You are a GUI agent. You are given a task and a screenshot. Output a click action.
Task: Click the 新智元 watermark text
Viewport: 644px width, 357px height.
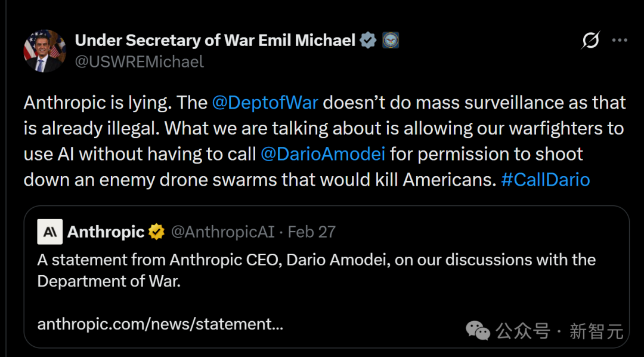596,330
